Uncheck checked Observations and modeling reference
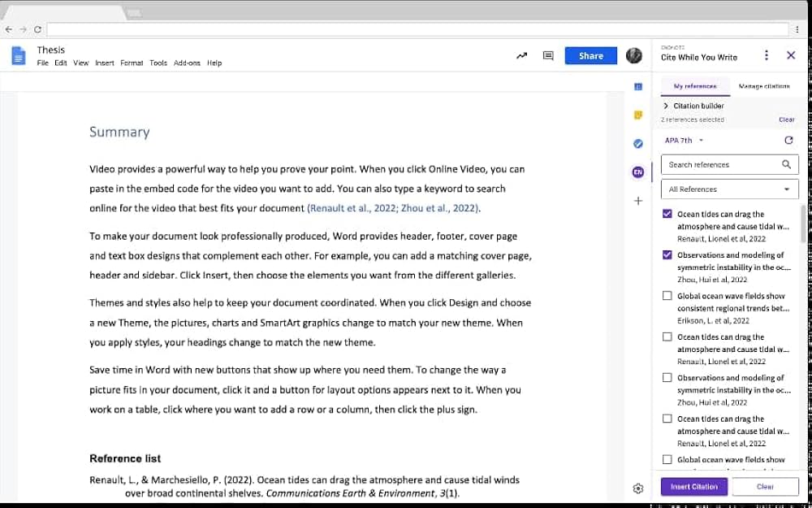Screen dimensions: 812x508 pos(667,254)
